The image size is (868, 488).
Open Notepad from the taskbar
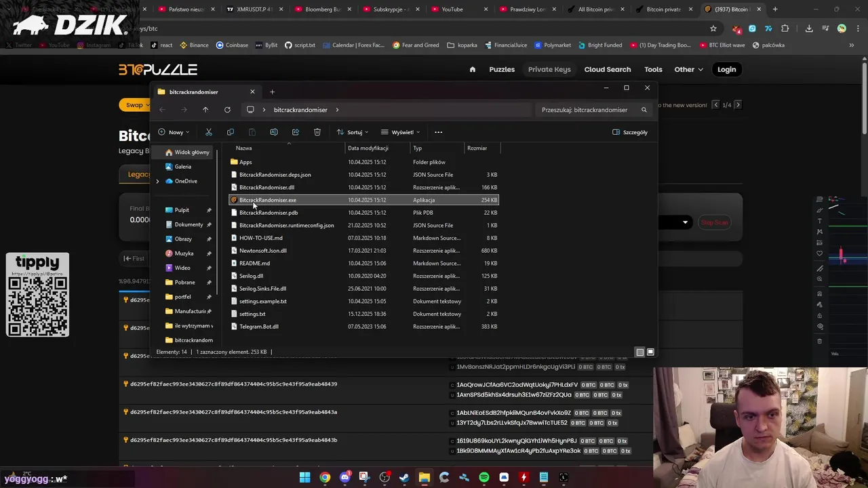(x=543, y=477)
